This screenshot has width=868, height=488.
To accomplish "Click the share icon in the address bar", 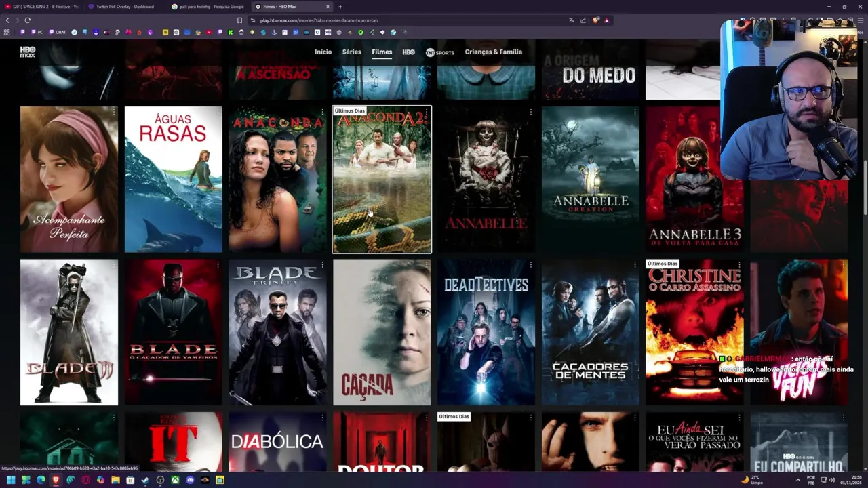I will (x=583, y=20).
